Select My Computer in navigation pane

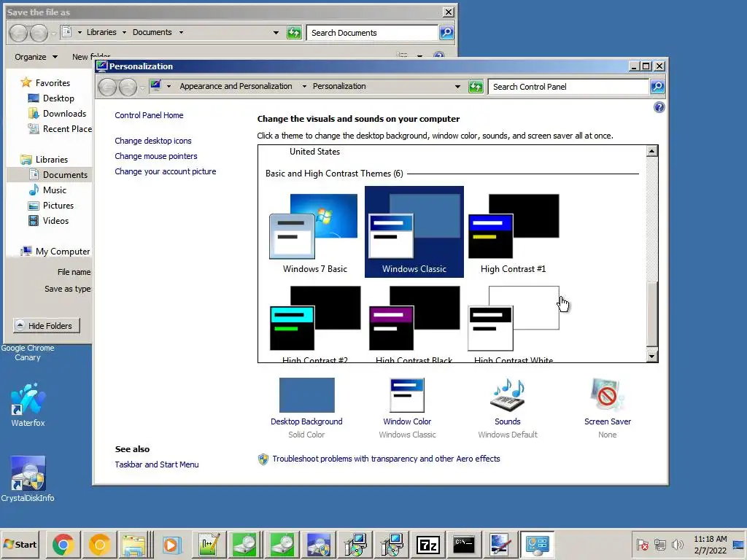[62, 252]
